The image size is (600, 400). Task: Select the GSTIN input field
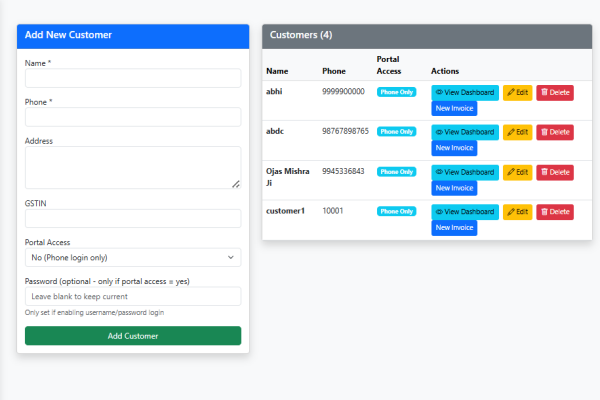pos(133,218)
